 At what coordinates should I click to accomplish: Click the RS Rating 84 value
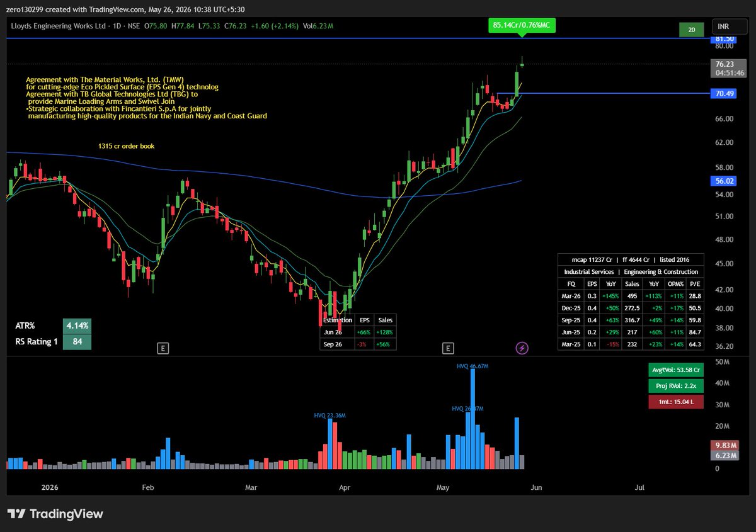coord(77,342)
